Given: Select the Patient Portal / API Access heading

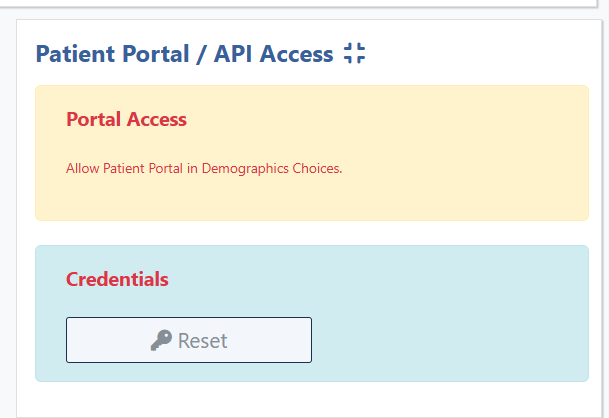Looking at the screenshot, I should [184, 54].
